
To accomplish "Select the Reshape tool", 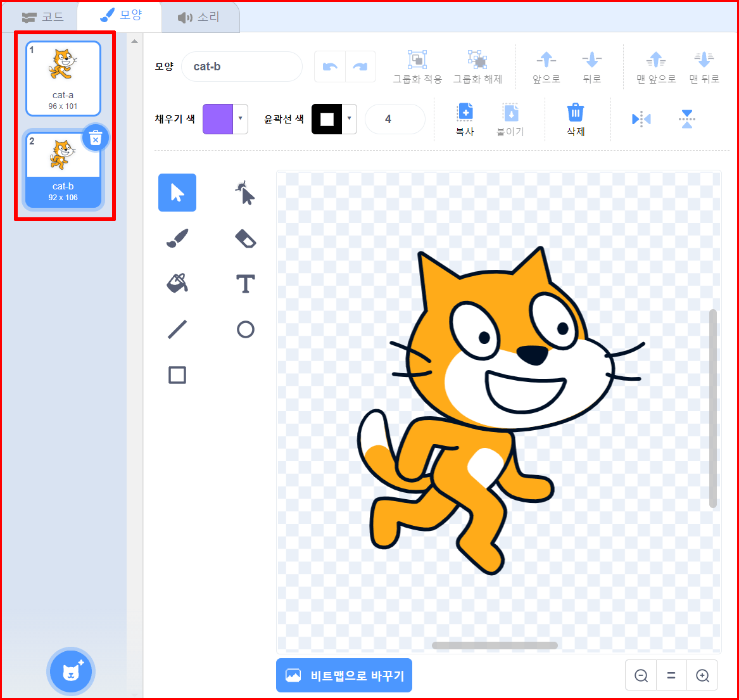I will (245, 193).
